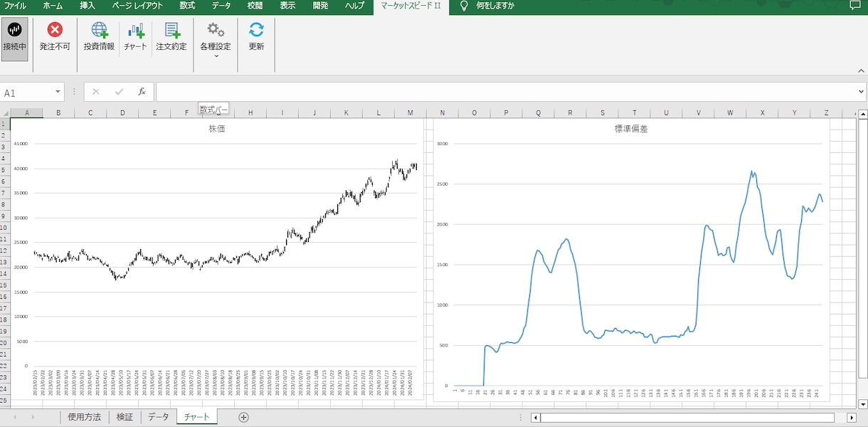Click the horizontal scrollbar right arrow
This screenshot has height=427, width=868.
pos(852,418)
